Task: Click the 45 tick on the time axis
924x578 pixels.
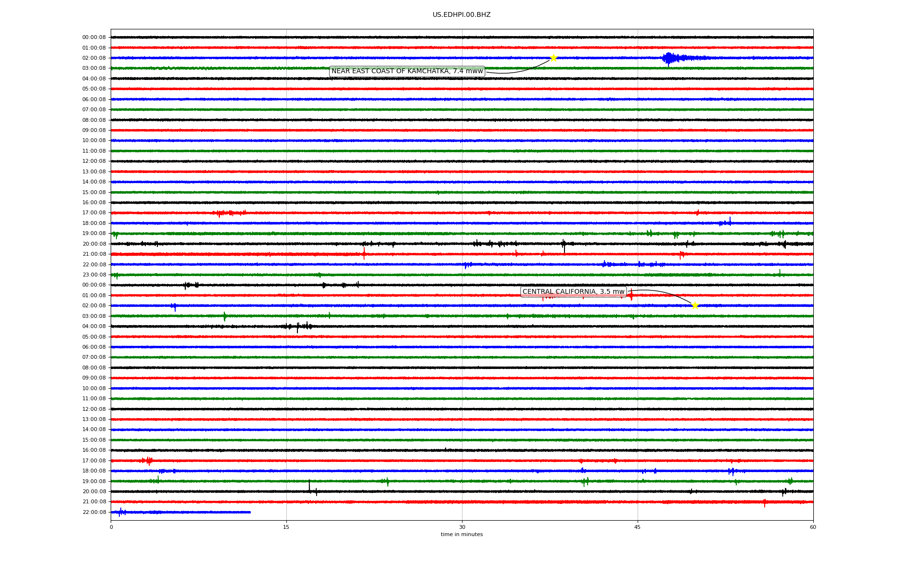Action: pyautogui.click(x=637, y=527)
